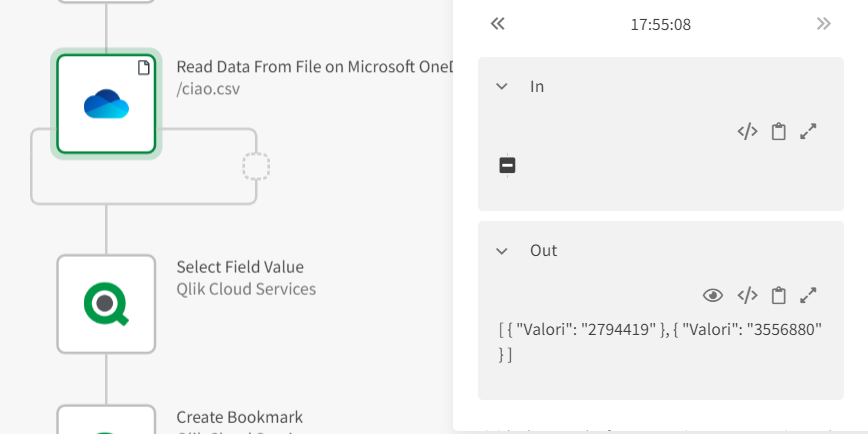Screen dimensions: 868x434
Task: Click the 17:55:08 run timestamp
Action: [660, 24]
